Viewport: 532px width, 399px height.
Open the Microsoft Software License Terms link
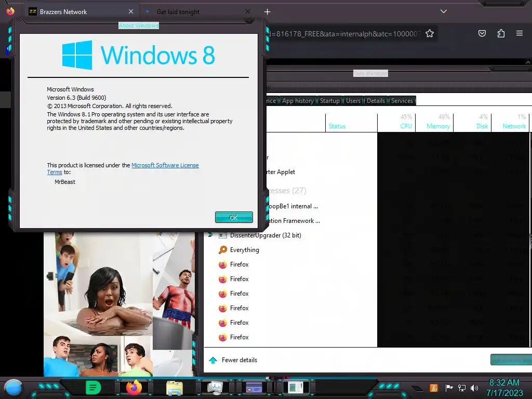click(x=165, y=165)
